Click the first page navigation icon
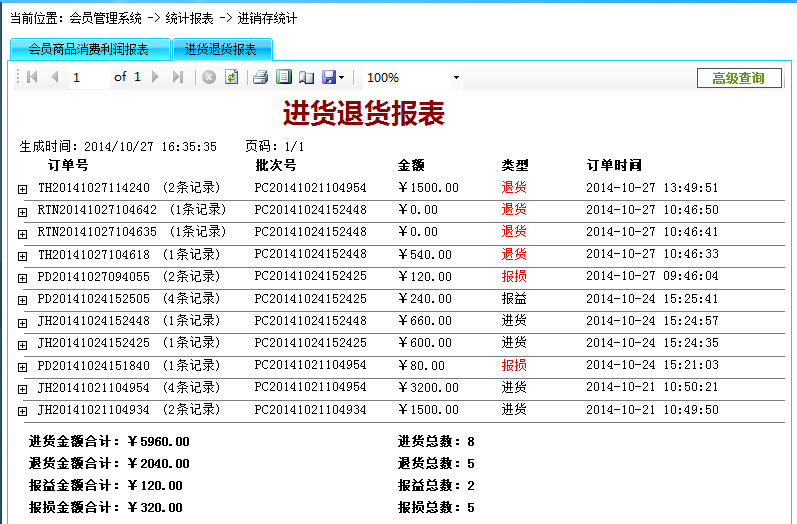Screen dimensions: 797x524 [32, 77]
